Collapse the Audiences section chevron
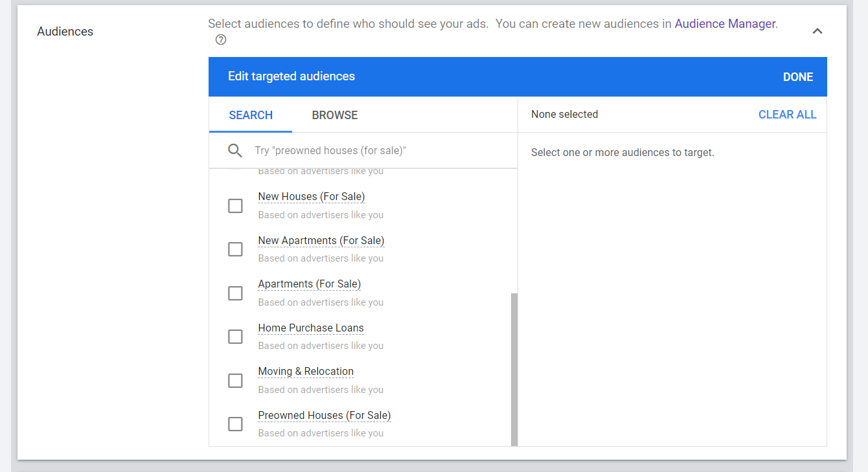 click(x=817, y=31)
